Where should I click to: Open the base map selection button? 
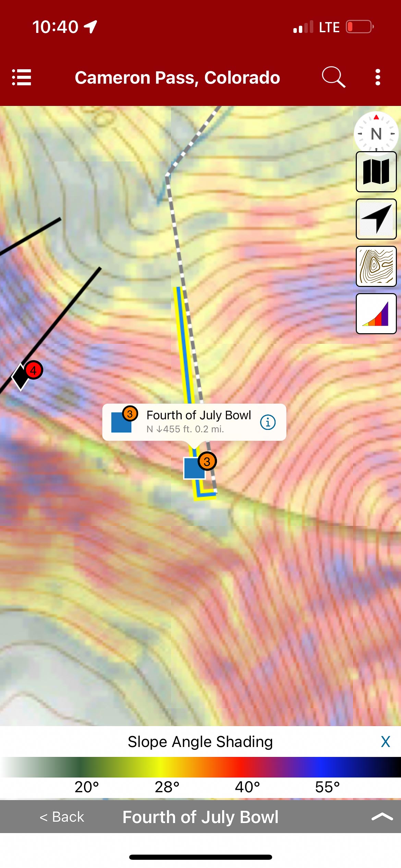coord(376,172)
